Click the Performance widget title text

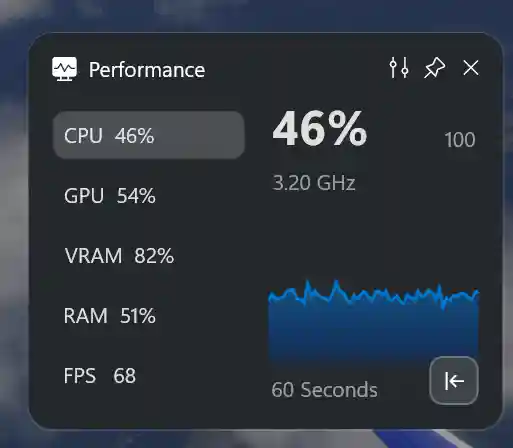pyautogui.click(x=147, y=70)
